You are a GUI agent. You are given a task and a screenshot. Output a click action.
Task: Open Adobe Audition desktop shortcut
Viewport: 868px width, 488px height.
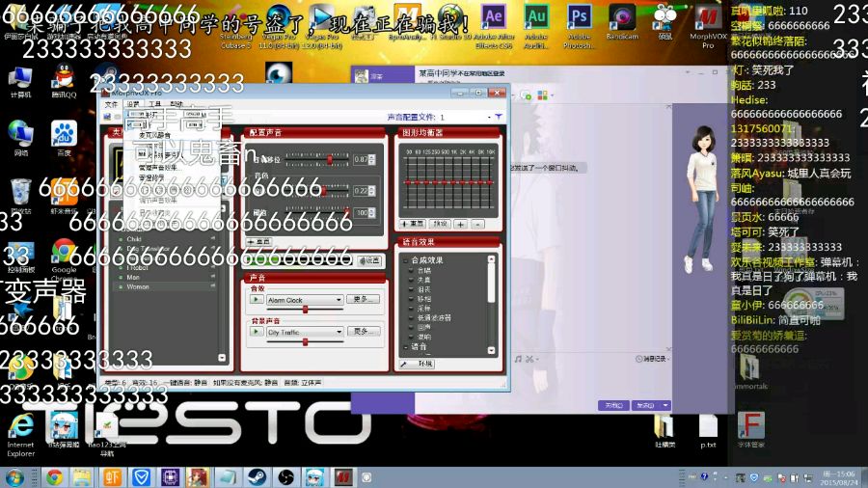(536, 18)
